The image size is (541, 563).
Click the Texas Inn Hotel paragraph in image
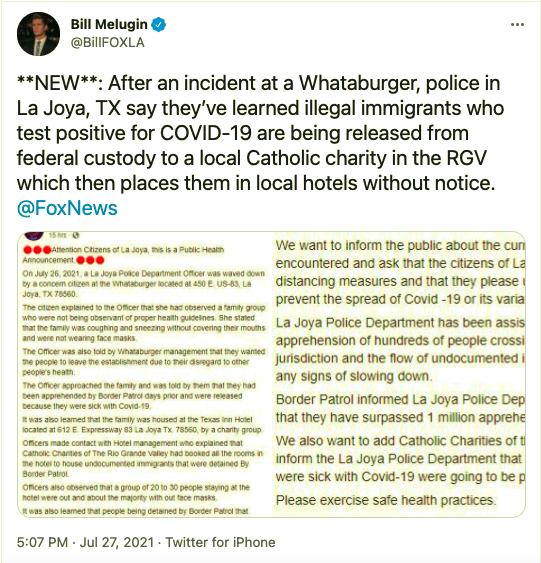pos(142,424)
